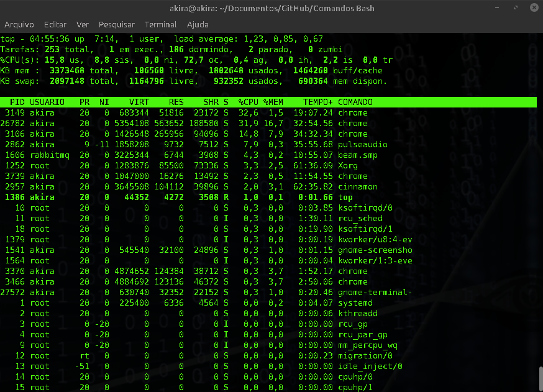This screenshot has height=392, width=543.
Task: Click the vertical scrollbar thumb
Action: 541,379
